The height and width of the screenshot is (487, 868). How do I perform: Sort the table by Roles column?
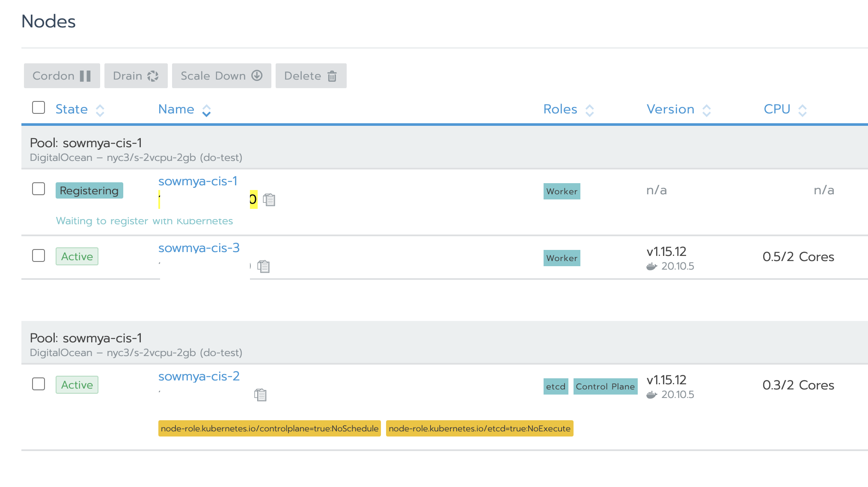tap(590, 110)
